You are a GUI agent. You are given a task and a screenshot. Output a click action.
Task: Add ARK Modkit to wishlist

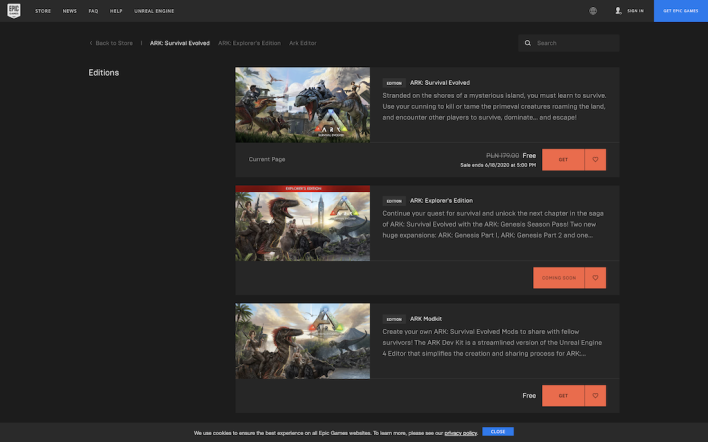(x=595, y=395)
